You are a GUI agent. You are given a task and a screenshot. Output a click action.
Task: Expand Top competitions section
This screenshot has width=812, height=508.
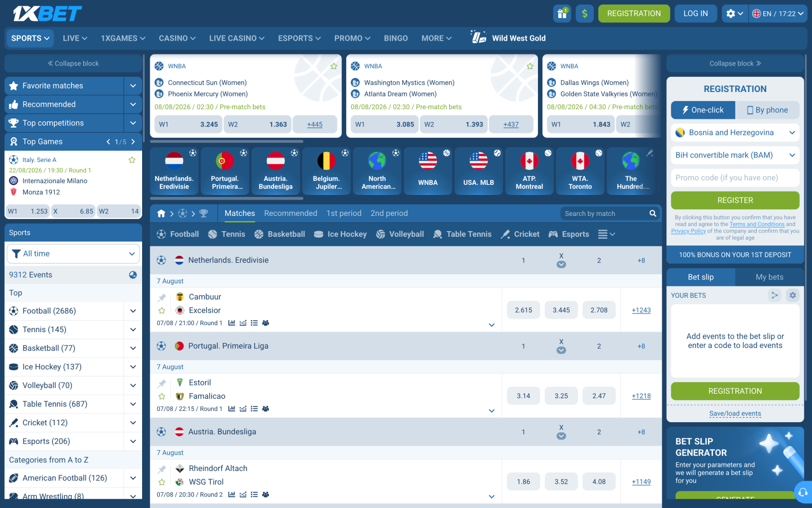(133, 123)
